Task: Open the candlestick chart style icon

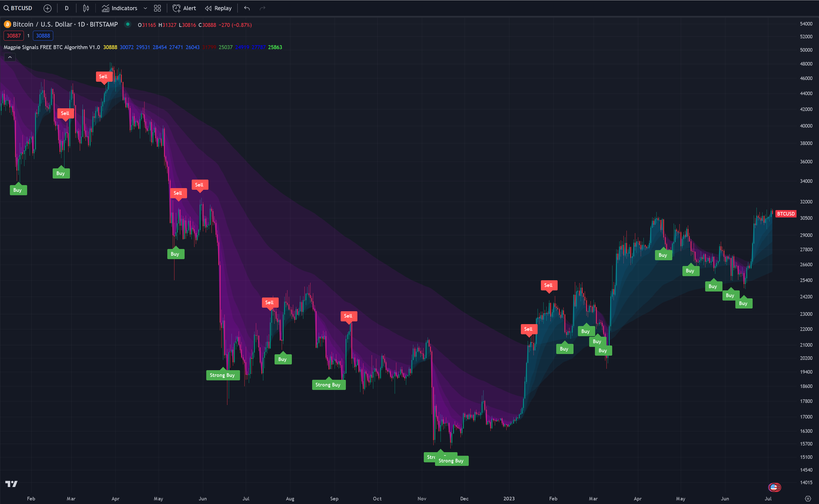Action: (86, 8)
